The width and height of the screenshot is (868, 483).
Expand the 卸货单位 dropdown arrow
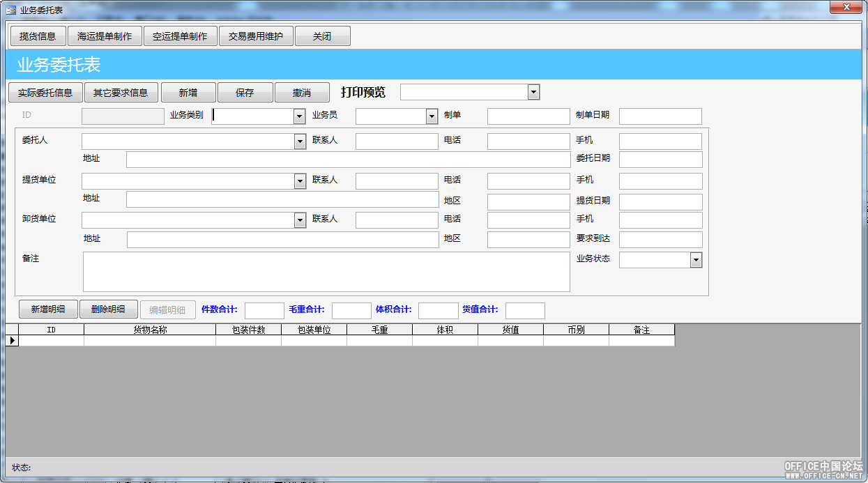(x=300, y=220)
